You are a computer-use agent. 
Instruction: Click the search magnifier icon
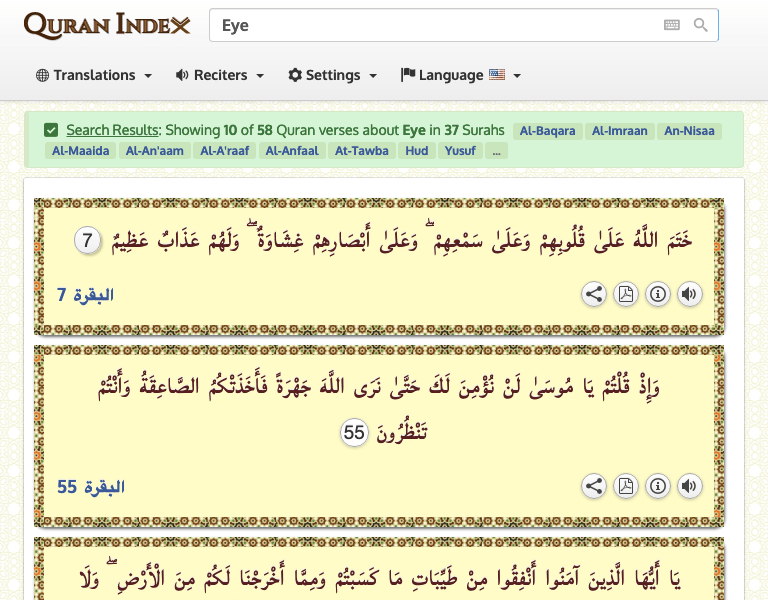[701, 25]
